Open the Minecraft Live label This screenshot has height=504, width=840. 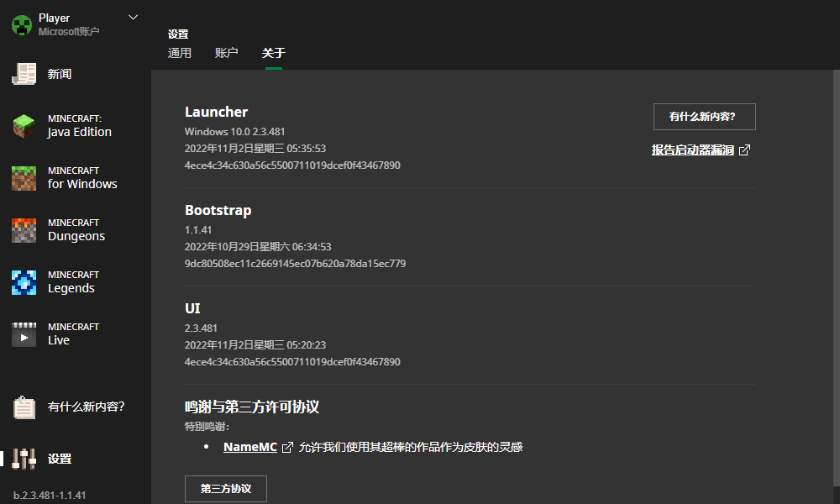(x=73, y=334)
